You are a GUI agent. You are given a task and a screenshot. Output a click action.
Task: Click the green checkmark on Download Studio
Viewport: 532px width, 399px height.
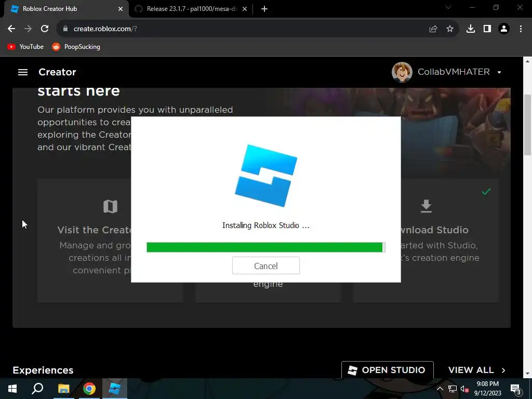pos(486,192)
